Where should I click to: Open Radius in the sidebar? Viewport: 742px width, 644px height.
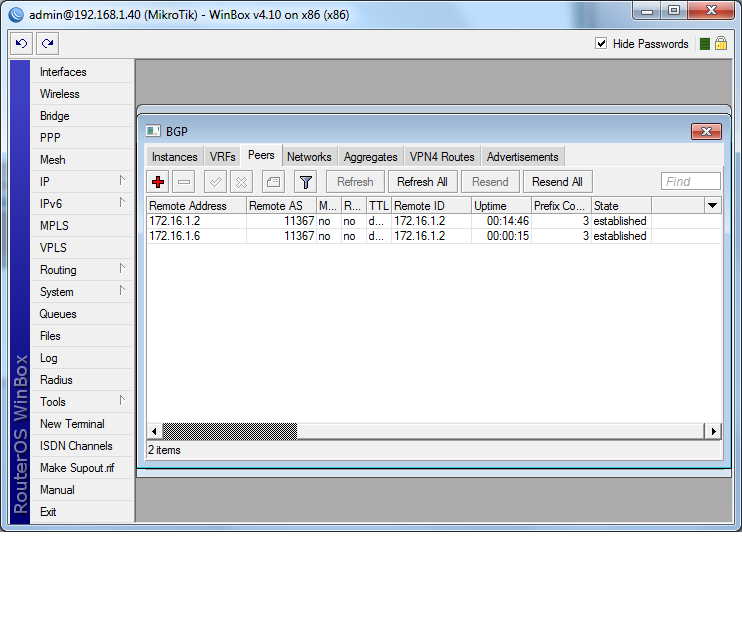(56, 380)
